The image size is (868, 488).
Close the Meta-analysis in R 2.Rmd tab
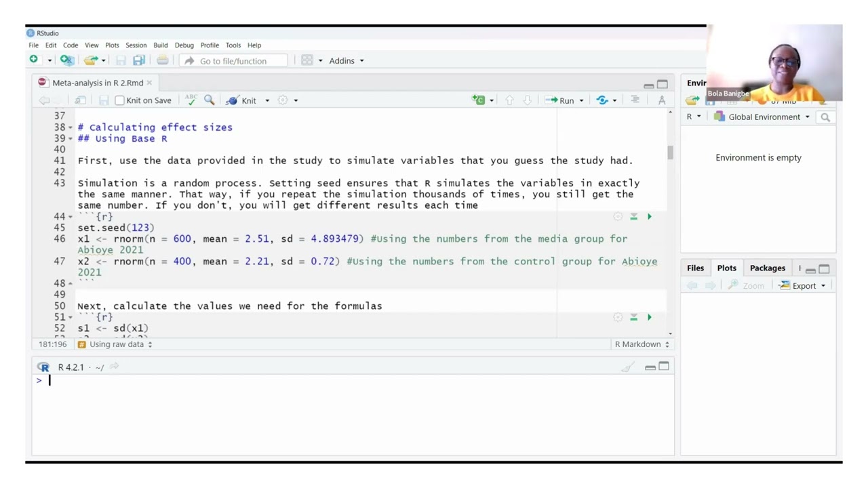pyautogui.click(x=149, y=83)
